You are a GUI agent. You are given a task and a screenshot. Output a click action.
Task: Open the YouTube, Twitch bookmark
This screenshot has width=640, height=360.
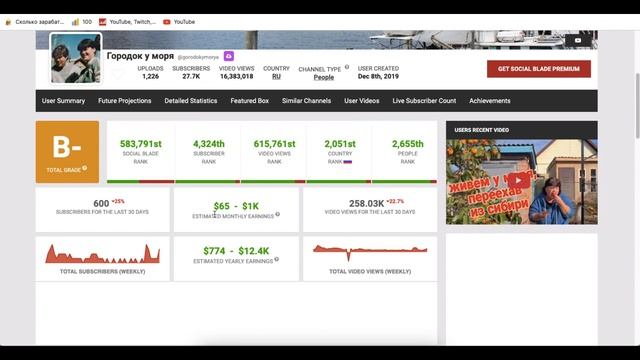(127, 22)
